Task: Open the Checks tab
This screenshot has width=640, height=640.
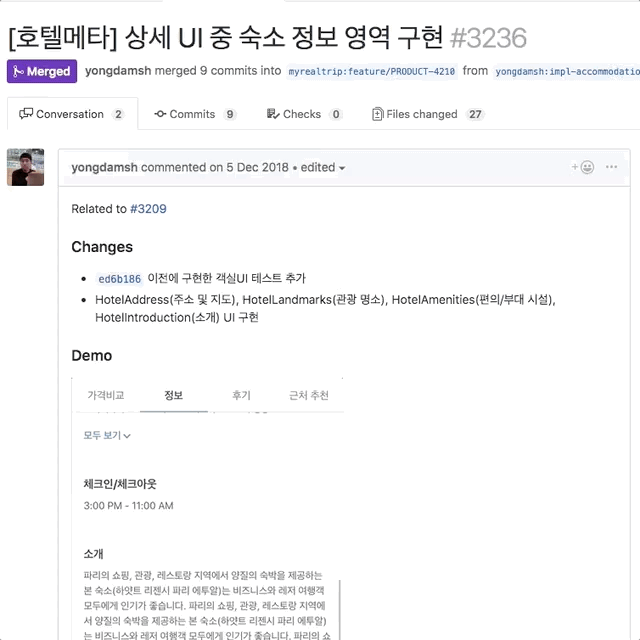Action: coord(304,114)
